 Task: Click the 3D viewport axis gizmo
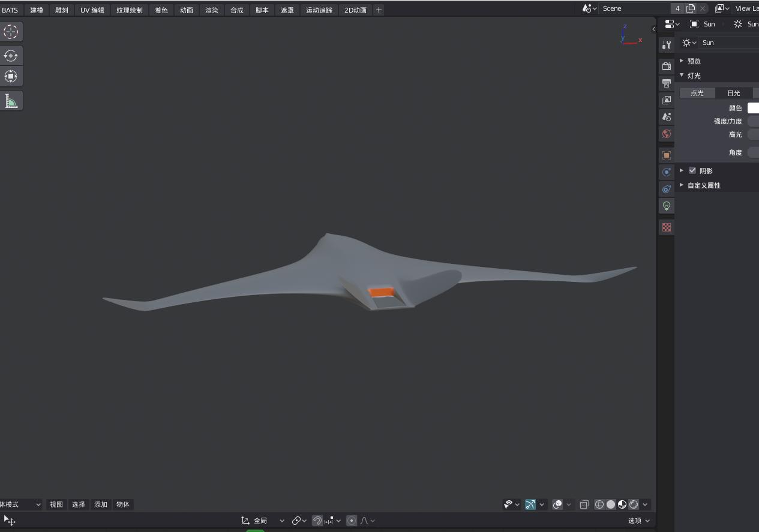point(630,35)
